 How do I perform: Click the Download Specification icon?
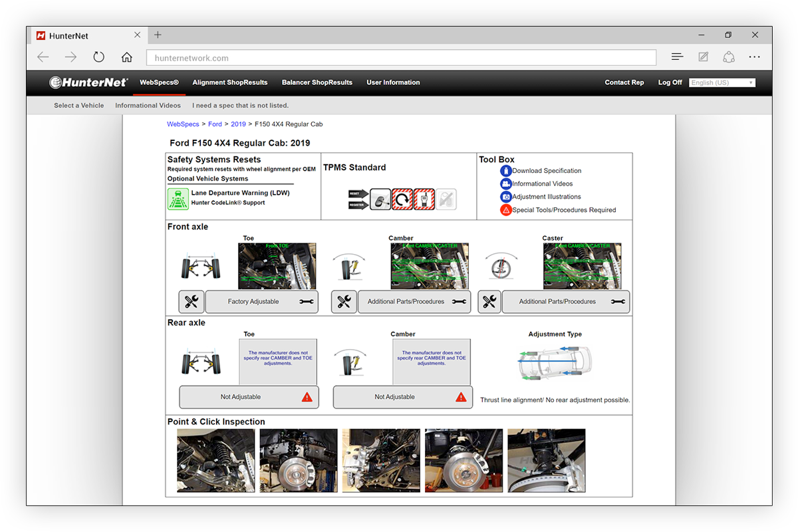pos(506,171)
